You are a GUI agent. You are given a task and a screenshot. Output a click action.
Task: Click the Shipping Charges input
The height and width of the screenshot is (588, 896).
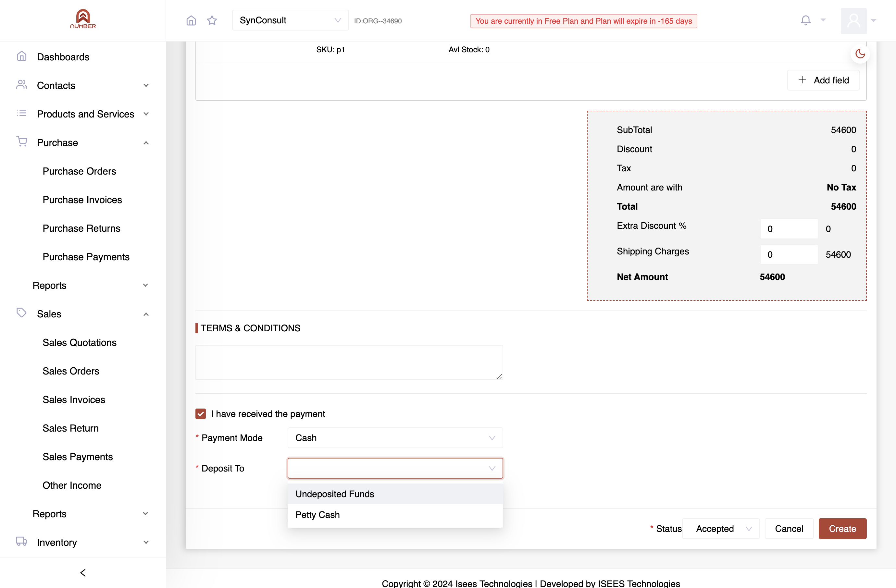point(789,254)
